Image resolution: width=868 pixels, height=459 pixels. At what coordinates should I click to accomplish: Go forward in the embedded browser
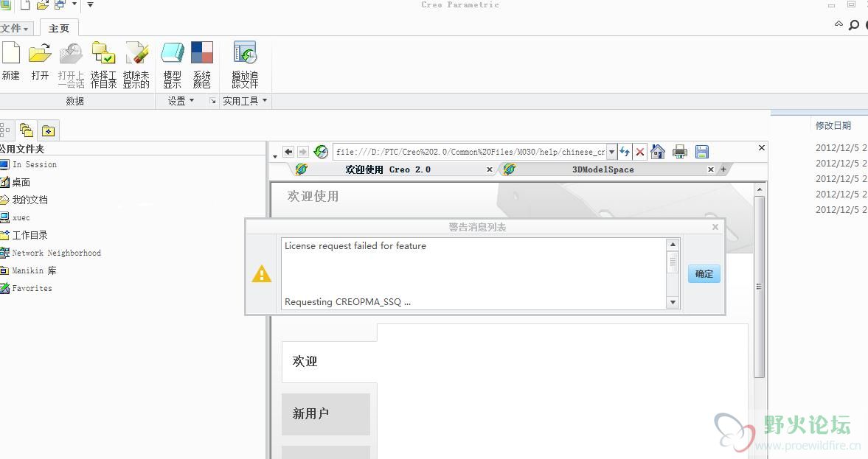(x=302, y=152)
